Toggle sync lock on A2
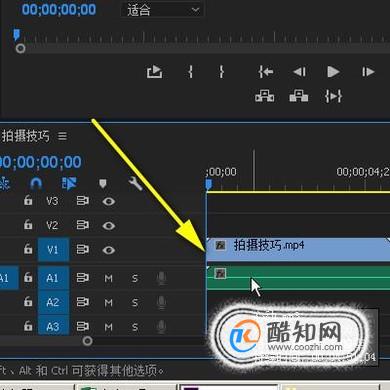 tap(83, 302)
